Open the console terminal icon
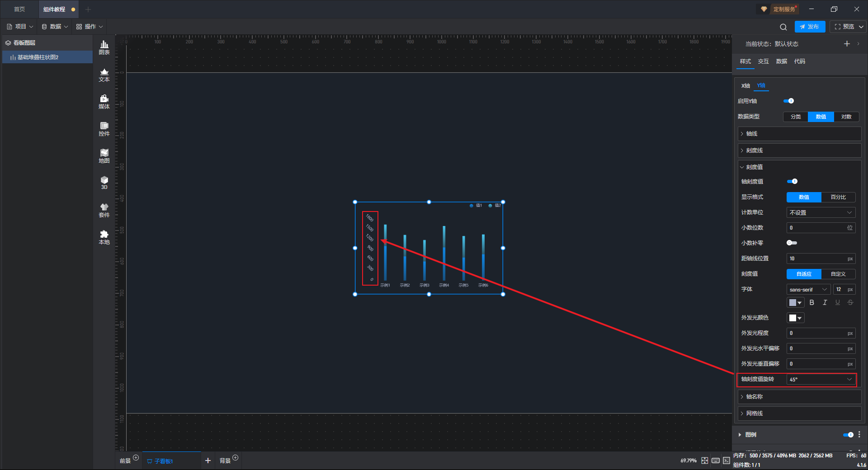 (x=726, y=461)
